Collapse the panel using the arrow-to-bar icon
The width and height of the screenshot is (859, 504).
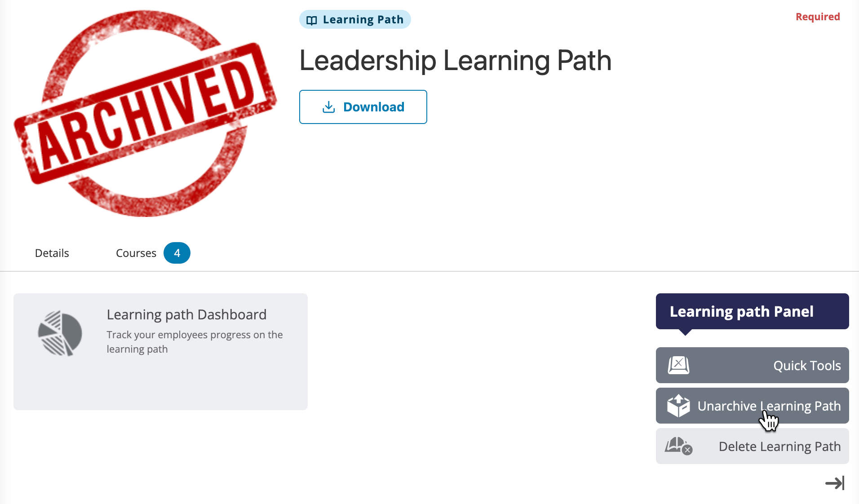[x=835, y=483]
